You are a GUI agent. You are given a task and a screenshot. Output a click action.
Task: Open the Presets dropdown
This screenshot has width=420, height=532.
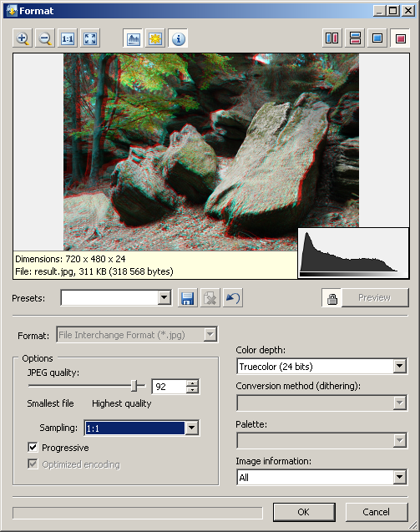tap(116, 297)
